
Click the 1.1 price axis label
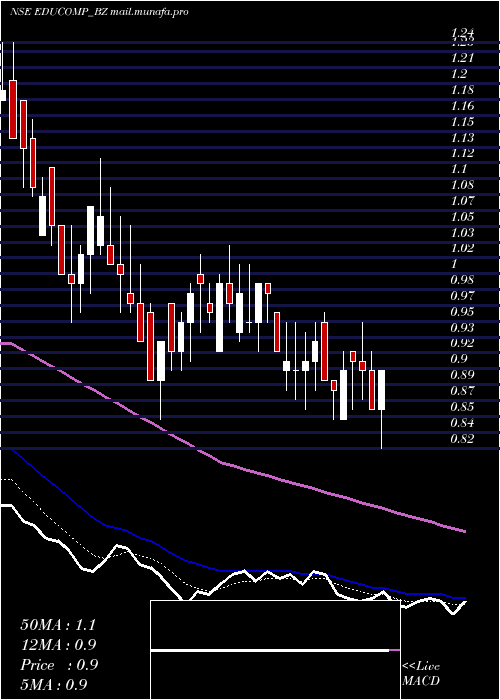click(459, 169)
